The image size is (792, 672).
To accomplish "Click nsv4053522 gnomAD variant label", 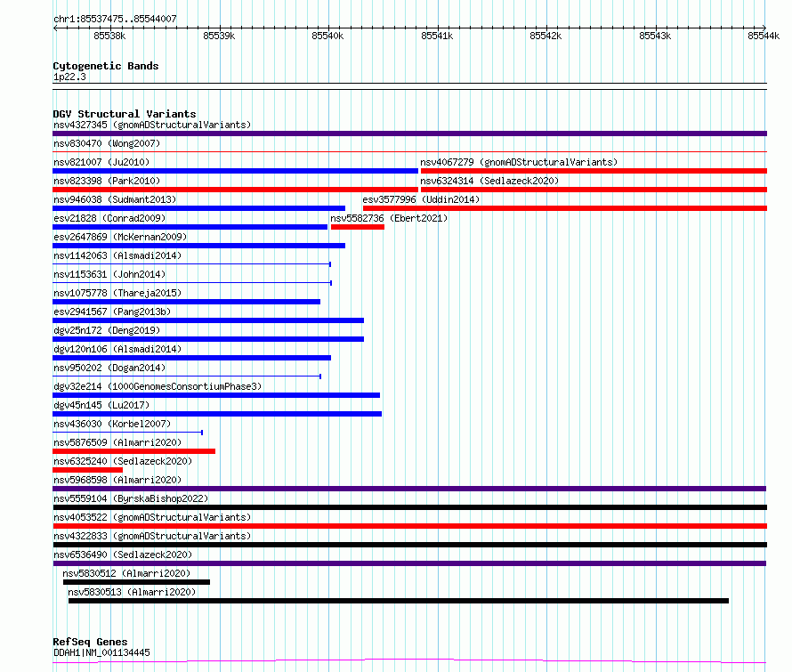I will (152, 517).
